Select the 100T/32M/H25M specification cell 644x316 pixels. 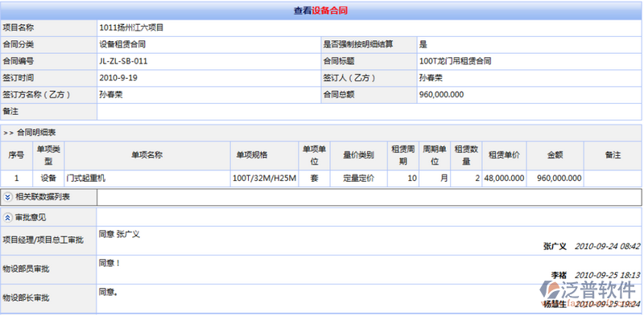pyautogui.click(x=264, y=179)
